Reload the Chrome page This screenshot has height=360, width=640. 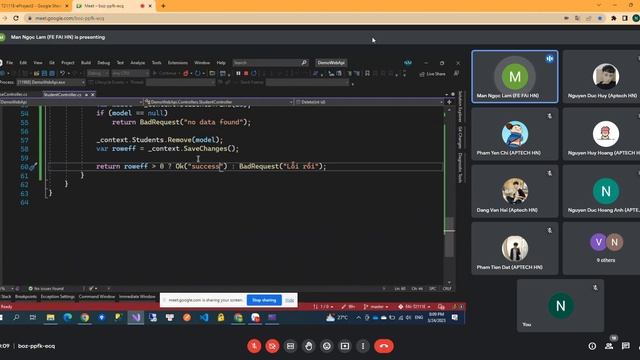[x=16, y=18]
